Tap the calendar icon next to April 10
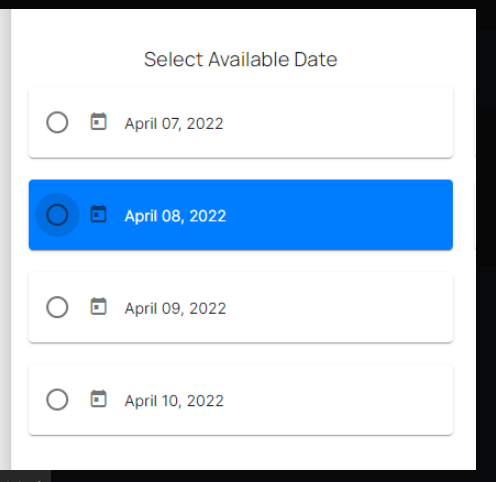 click(98, 399)
